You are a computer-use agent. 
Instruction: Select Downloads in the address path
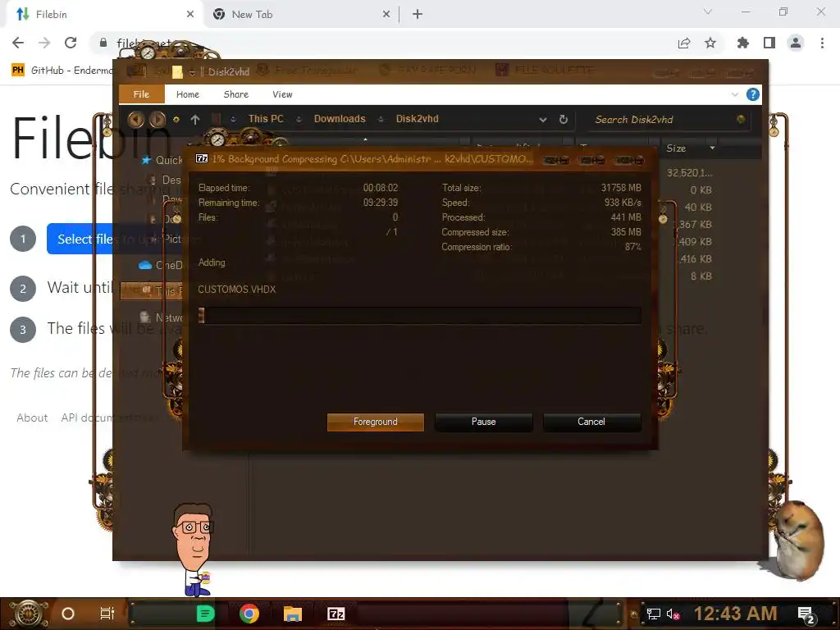tap(340, 119)
